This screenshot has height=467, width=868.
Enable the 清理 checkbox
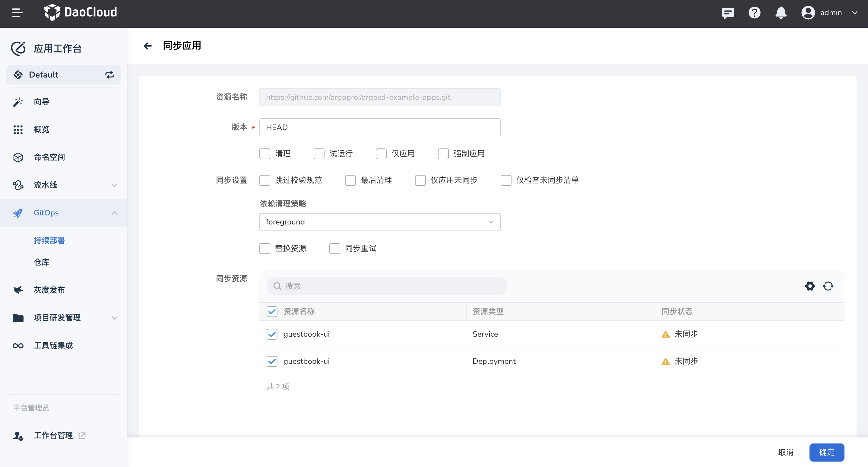265,154
